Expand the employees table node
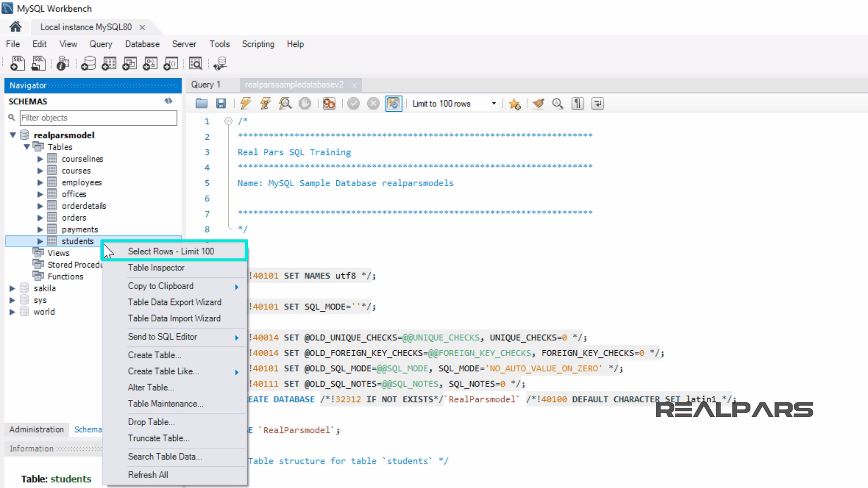 [x=40, y=183]
